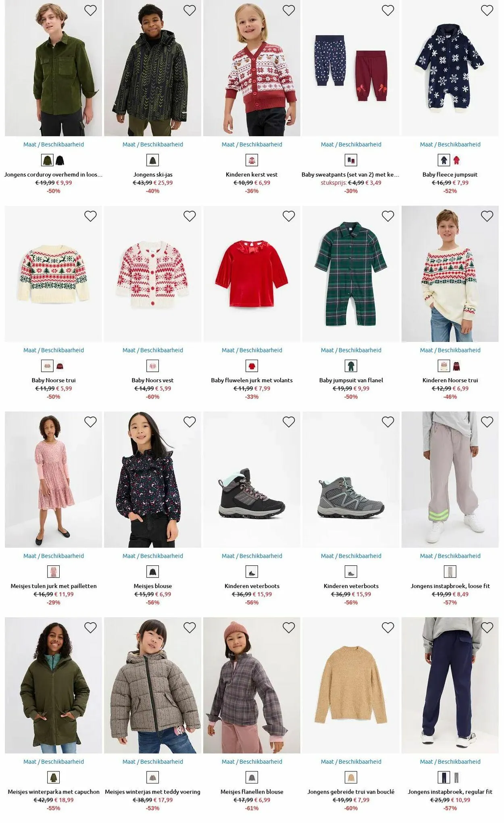
Task: Select black color swatch of corduroy overhemd
Action: pos(60,160)
